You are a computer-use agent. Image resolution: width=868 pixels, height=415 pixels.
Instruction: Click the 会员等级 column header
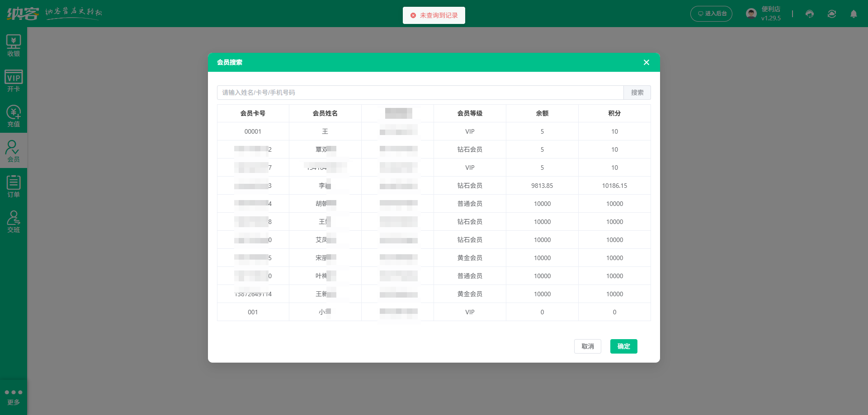[470, 113]
